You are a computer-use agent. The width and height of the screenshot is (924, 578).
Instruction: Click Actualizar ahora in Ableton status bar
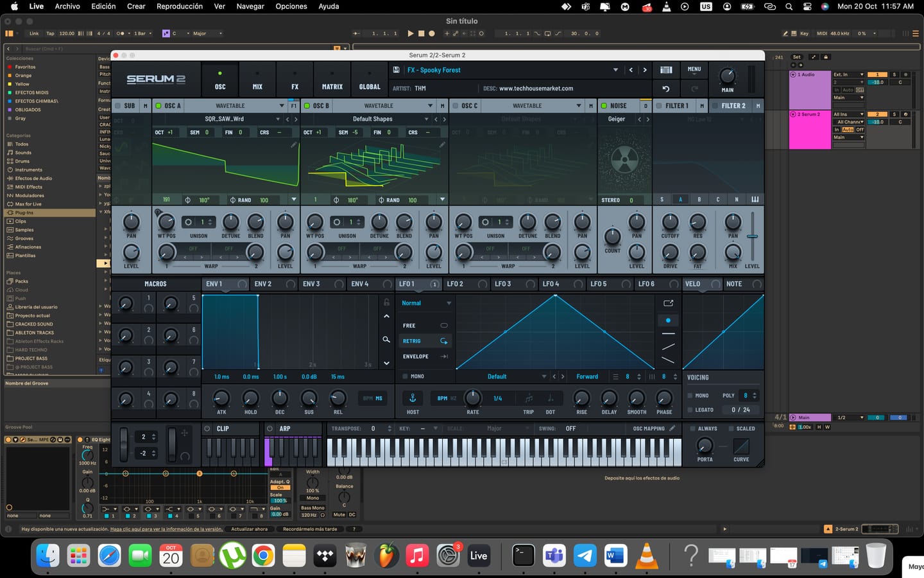[x=250, y=529]
